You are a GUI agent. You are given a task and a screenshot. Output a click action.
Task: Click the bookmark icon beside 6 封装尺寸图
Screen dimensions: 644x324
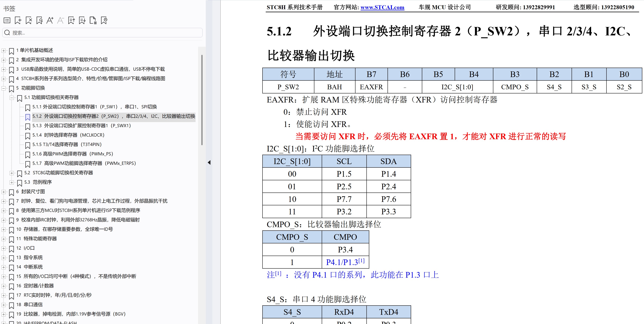pyautogui.click(x=12, y=192)
